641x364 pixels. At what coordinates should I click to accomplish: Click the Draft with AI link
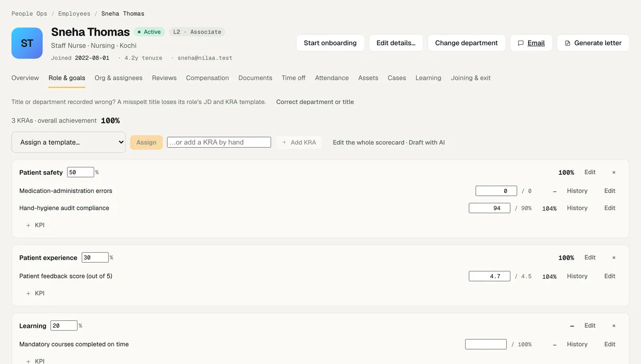pos(427,142)
